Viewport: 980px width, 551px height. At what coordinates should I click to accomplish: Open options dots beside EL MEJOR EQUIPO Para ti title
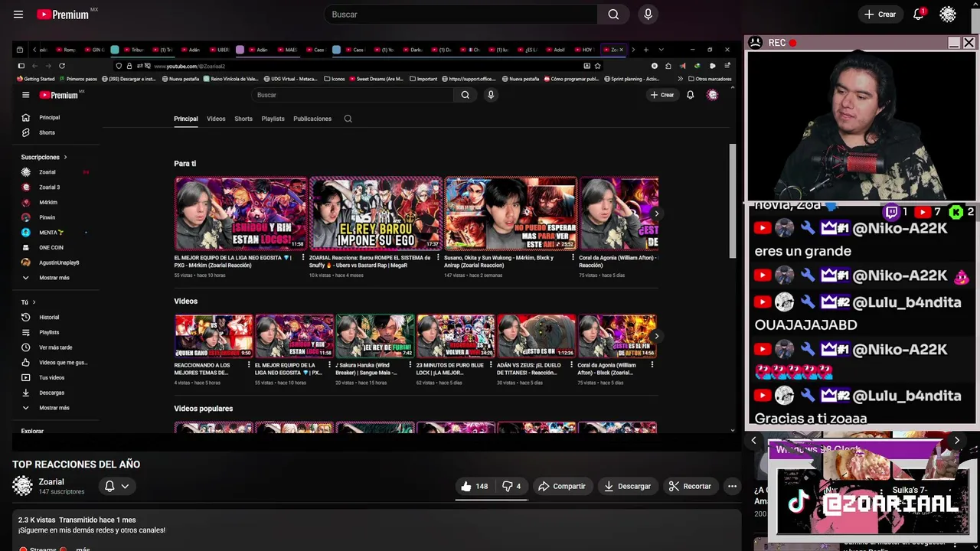(x=302, y=258)
